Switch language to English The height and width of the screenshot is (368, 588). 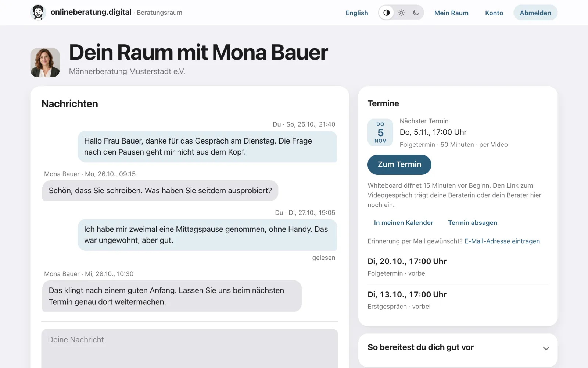[357, 13]
